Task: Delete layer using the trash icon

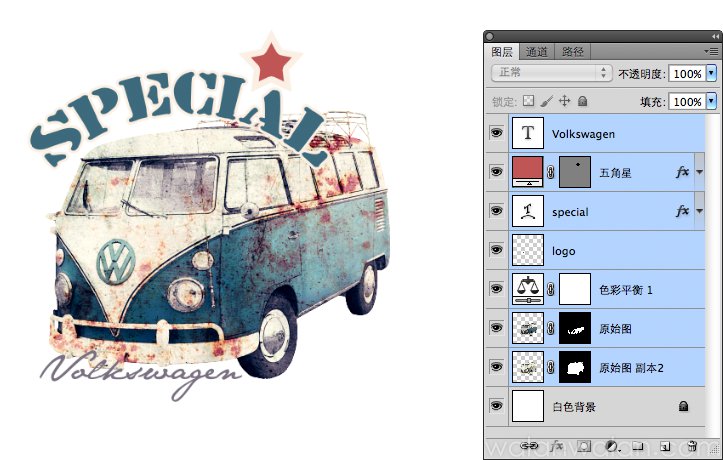Action: click(x=691, y=444)
